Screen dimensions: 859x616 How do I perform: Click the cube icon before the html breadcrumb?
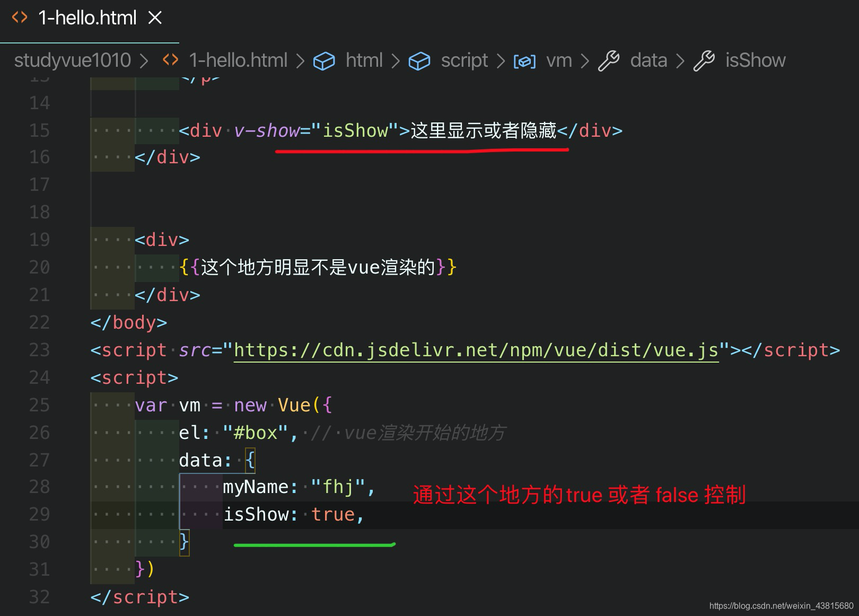[324, 61]
